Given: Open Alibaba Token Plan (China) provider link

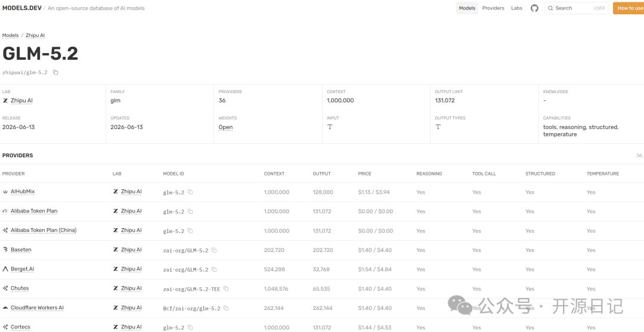Looking at the screenshot, I should [44, 230].
